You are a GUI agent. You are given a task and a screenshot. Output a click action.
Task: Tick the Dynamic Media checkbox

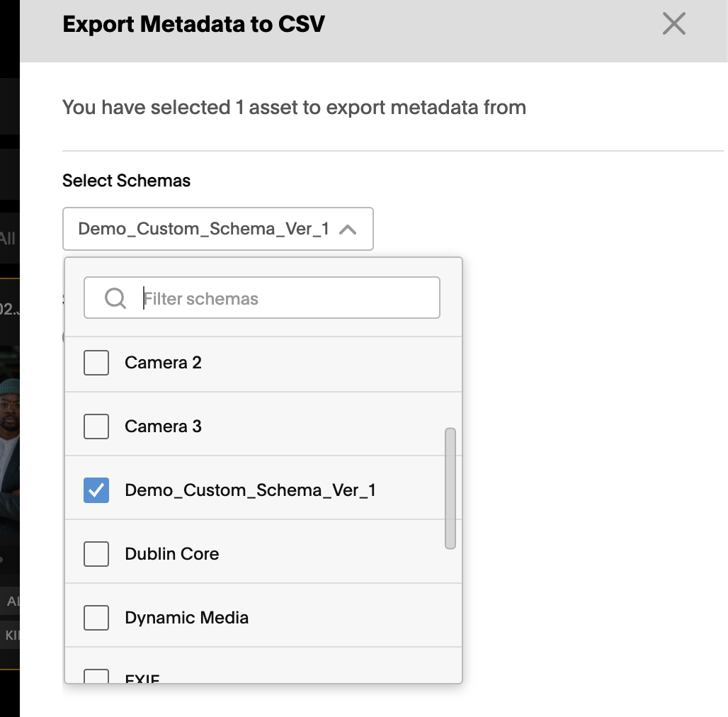click(96, 618)
